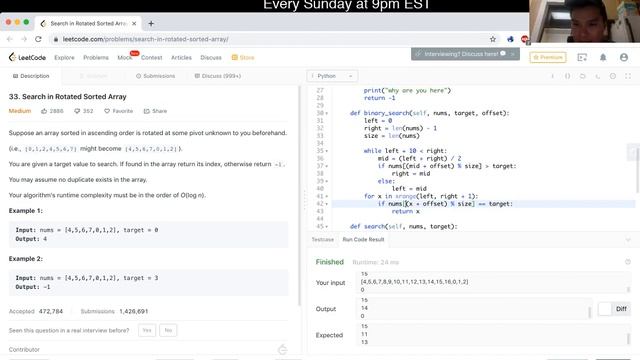Open notifications bell
640x360 pixels.
(603, 58)
